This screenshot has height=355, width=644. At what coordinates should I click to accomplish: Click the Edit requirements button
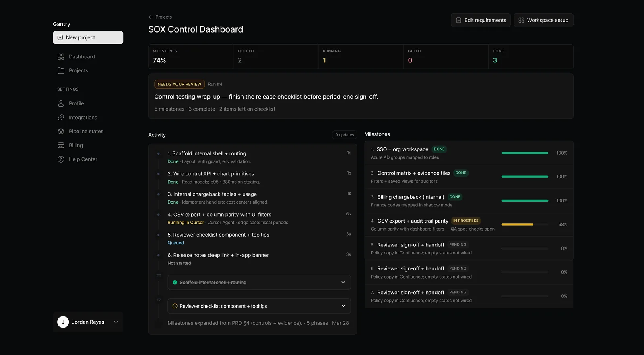pyautogui.click(x=481, y=20)
